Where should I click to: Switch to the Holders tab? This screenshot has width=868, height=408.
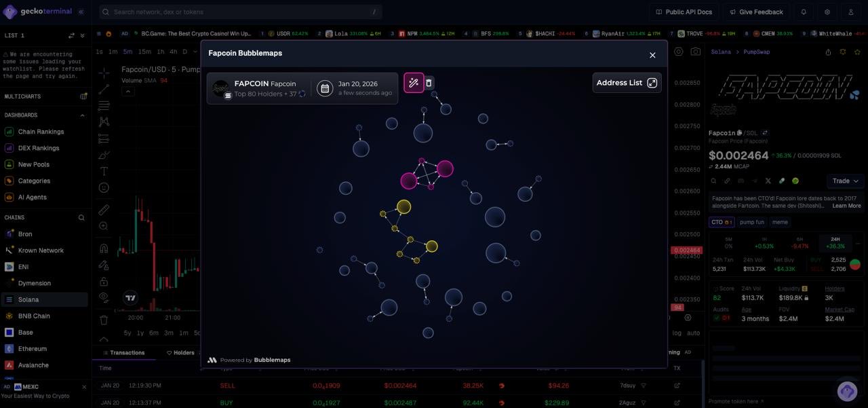pyautogui.click(x=180, y=353)
